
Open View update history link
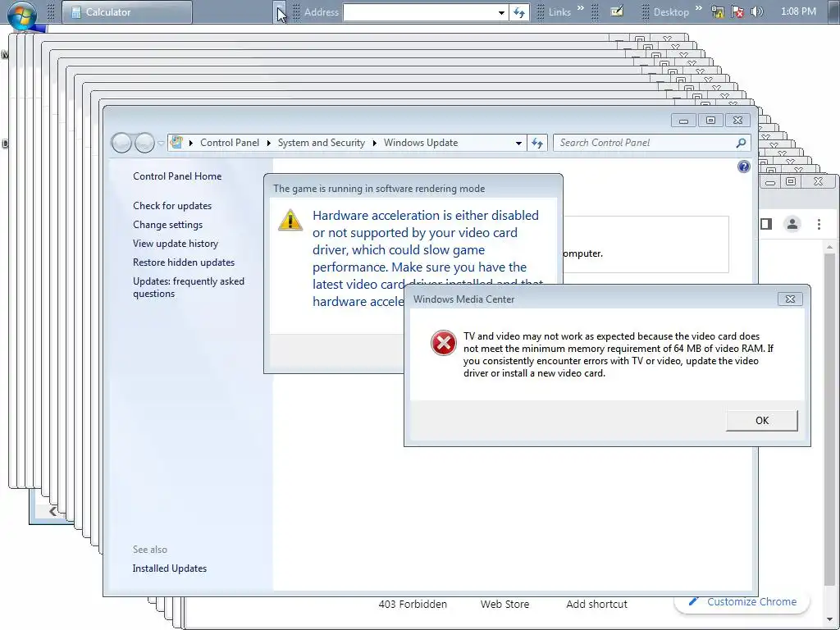pyautogui.click(x=176, y=243)
